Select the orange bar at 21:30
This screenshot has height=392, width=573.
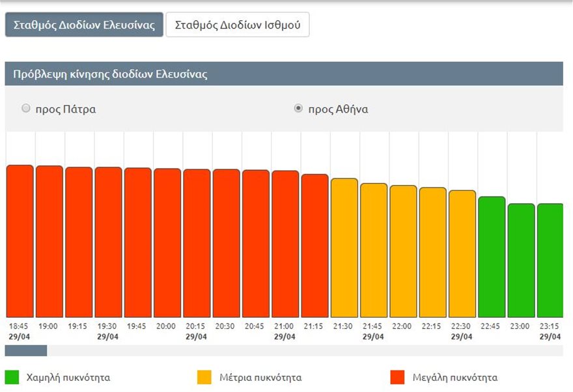344,247
